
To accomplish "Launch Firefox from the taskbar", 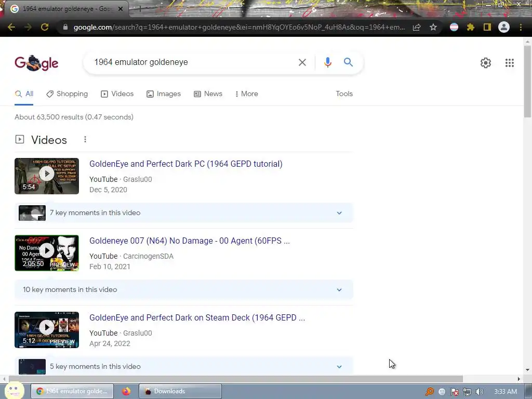I will [x=126, y=391].
